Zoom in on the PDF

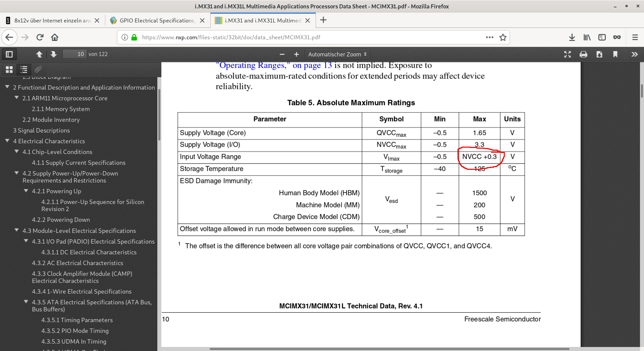click(297, 54)
